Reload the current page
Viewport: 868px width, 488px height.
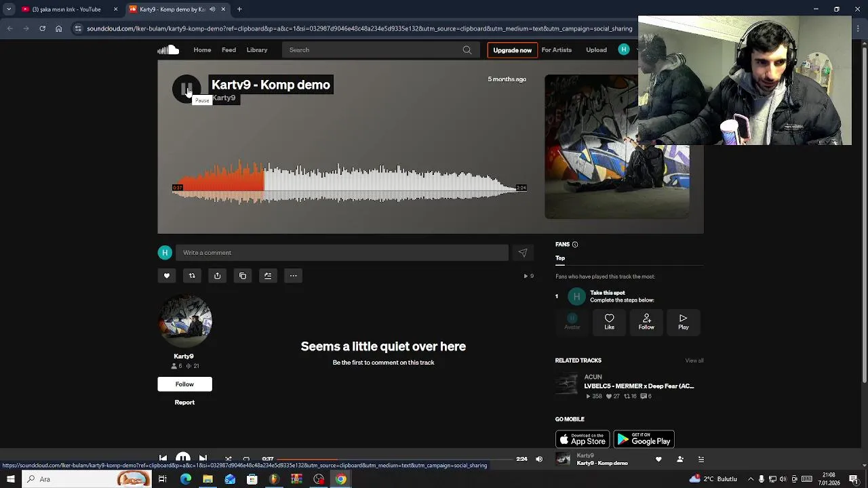tap(42, 28)
